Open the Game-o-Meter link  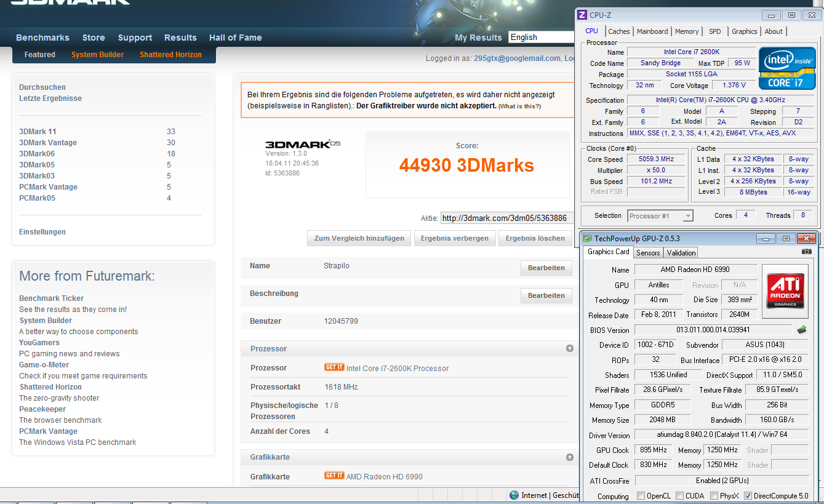pos(44,365)
